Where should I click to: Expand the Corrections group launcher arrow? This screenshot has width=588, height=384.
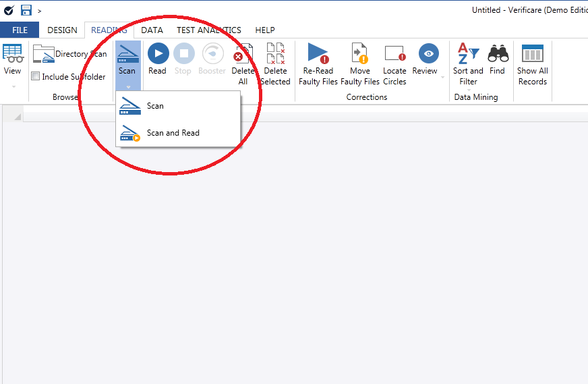coord(442,77)
